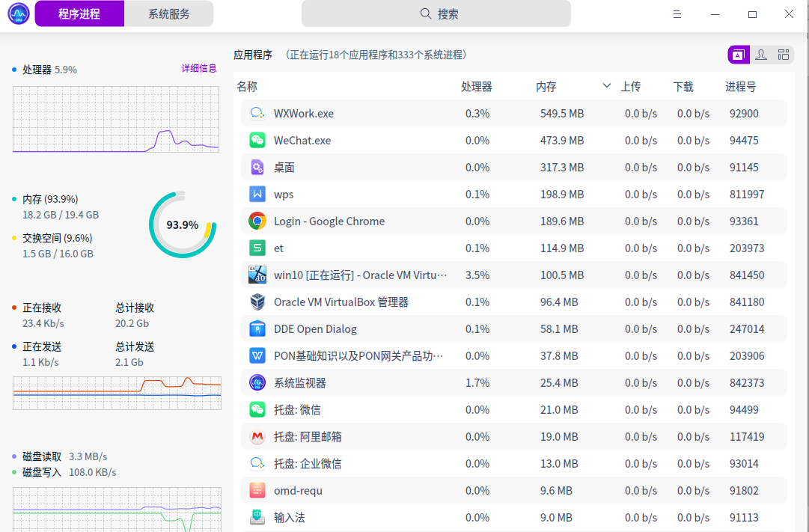Click the 处理器 column header to sort
The width and height of the screenshot is (809, 532).
477,86
